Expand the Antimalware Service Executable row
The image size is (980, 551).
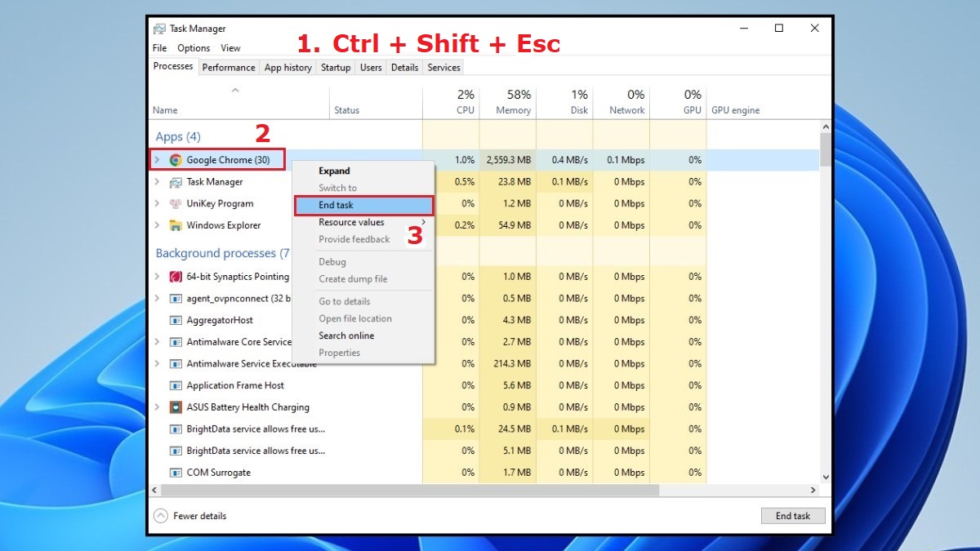(157, 364)
